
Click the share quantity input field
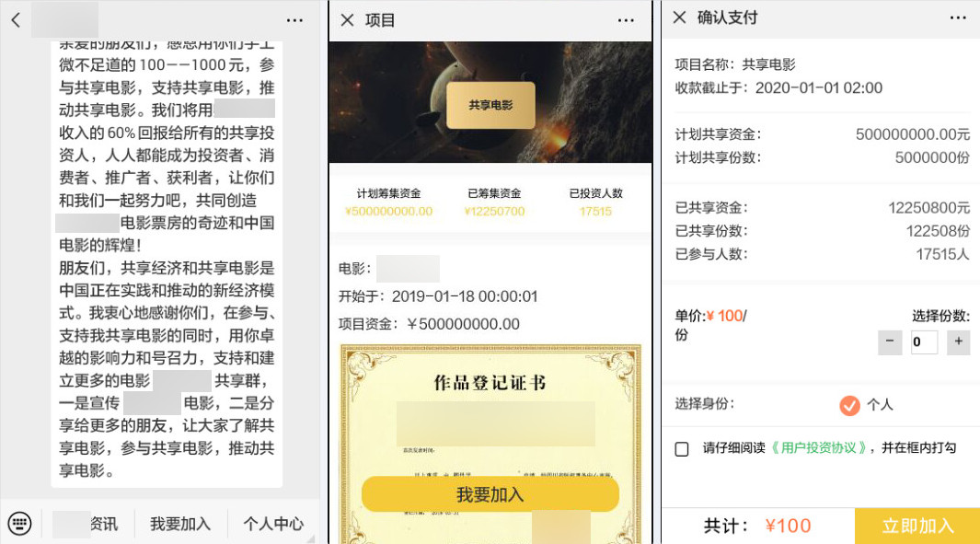pos(924,341)
